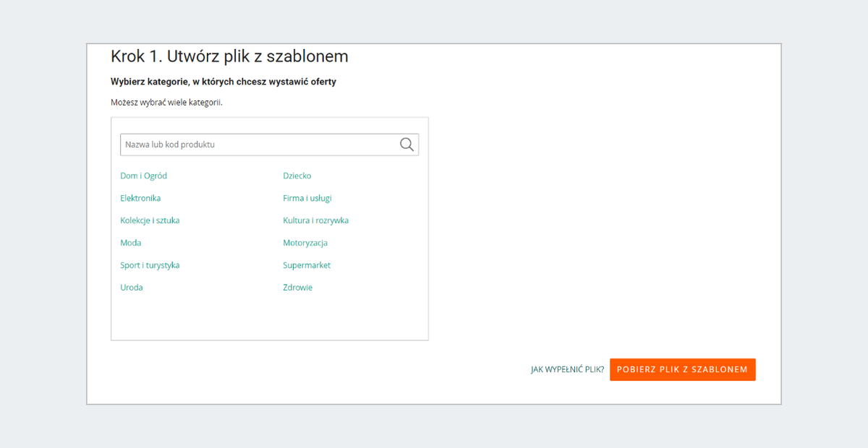Viewport: 868px width, 448px height.
Task: Click the Możesz wybrać wiele kategorii note
Action: (x=166, y=103)
